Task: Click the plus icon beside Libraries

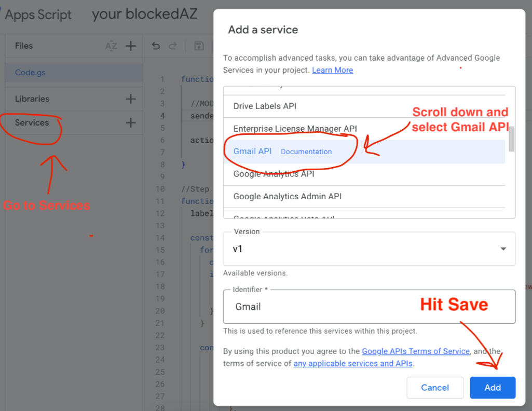Action: [x=131, y=99]
